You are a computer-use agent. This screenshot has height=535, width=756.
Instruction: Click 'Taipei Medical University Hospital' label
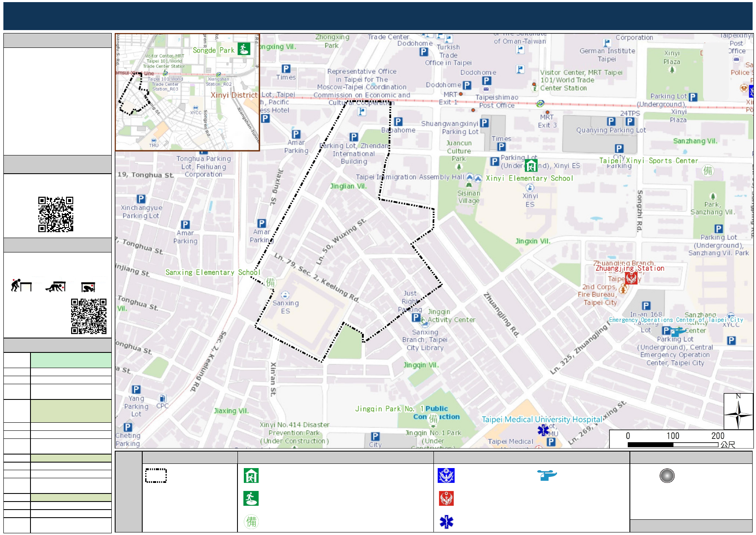[542, 419]
